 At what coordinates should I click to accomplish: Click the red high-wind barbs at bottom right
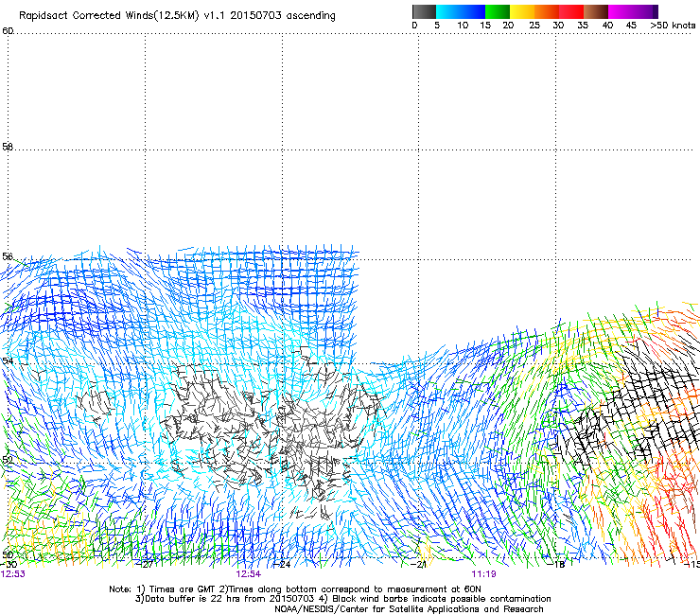(x=670, y=514)
